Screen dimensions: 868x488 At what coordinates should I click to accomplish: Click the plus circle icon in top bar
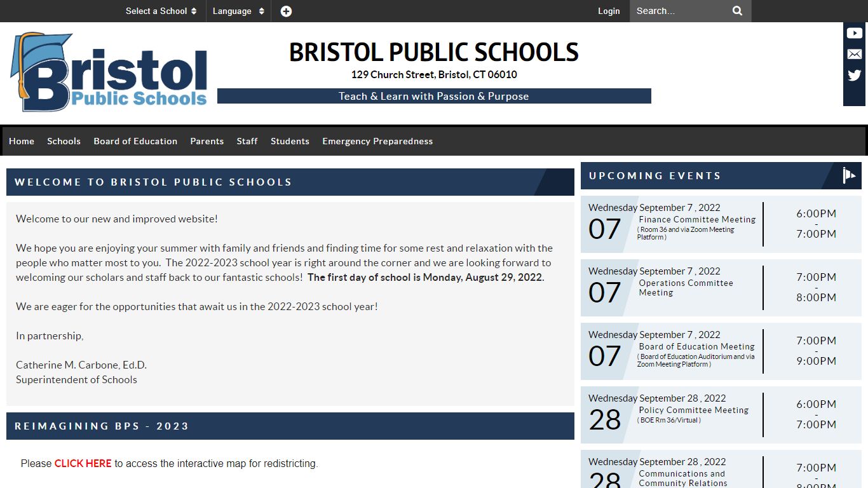click(x=286, y=11)
